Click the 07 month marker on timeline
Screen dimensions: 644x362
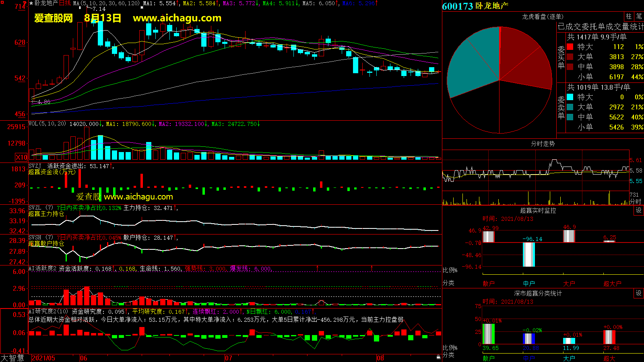click(228, 358)
